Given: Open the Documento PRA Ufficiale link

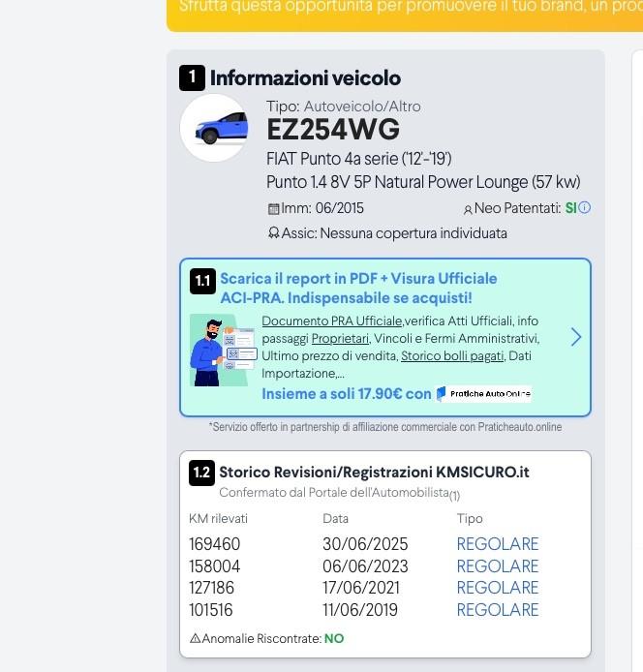Looking at the screenshot, I should [332, 321].
